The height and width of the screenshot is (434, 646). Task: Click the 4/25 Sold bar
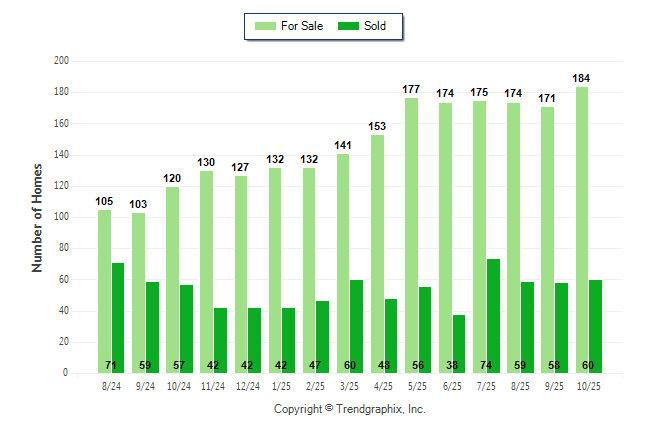pos(391,336)
